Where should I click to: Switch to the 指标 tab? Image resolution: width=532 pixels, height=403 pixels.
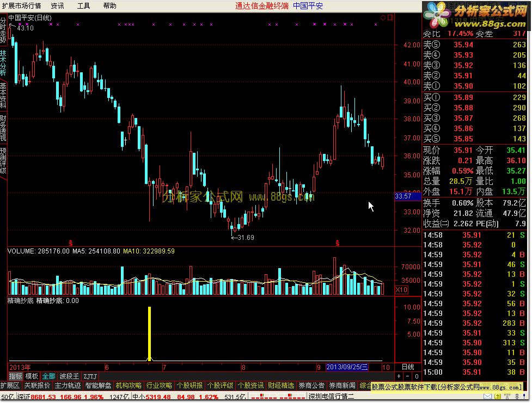[x=16, y=376]
